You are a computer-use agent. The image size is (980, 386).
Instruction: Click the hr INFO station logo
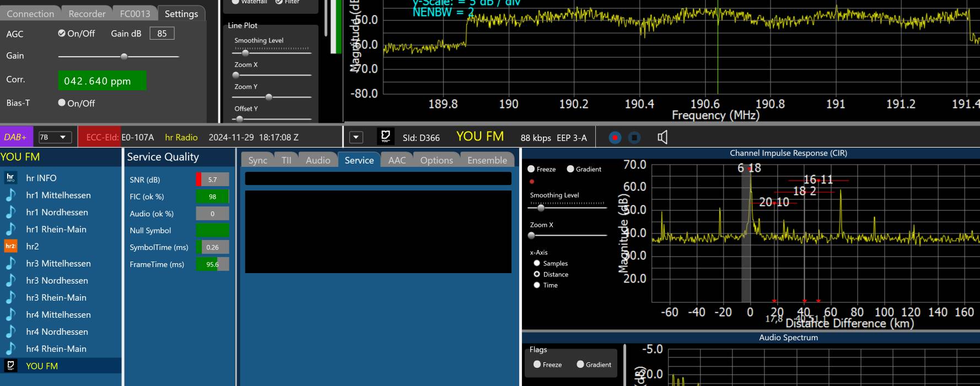(x=10, y=178)
